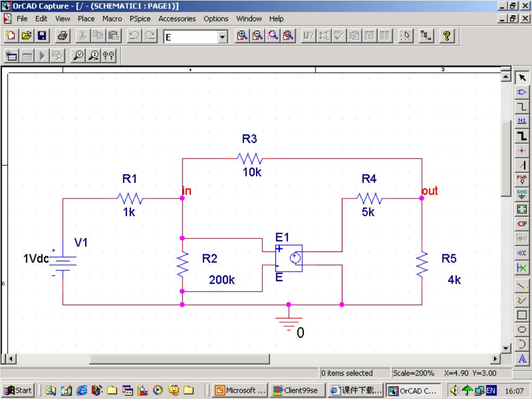Open the bill of materials icon
Image resolution: width=532 pixels, height=399 pixels.
[x=385, y=36]
